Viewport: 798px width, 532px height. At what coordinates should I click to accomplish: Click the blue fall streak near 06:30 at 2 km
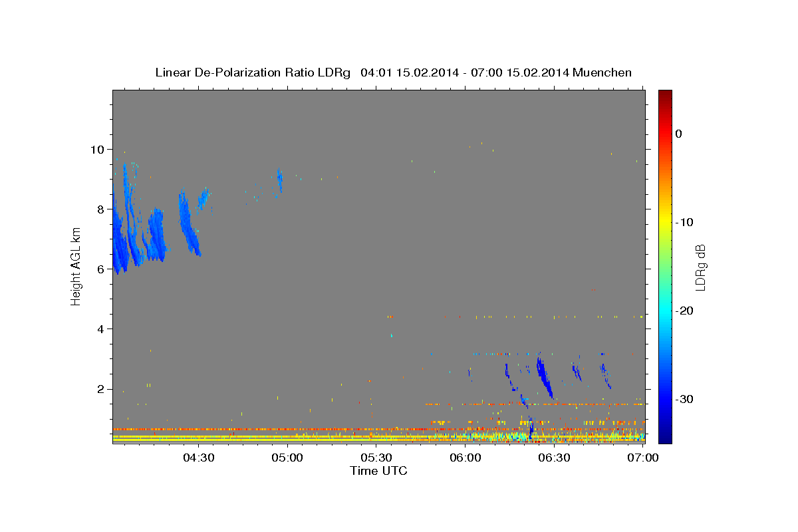click(x=544, y=377)
